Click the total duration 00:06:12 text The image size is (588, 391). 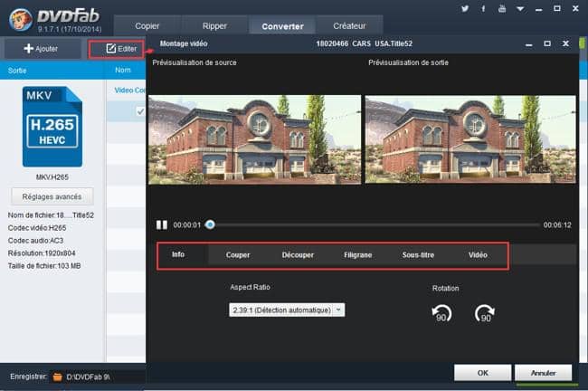(x=557, y=225)
